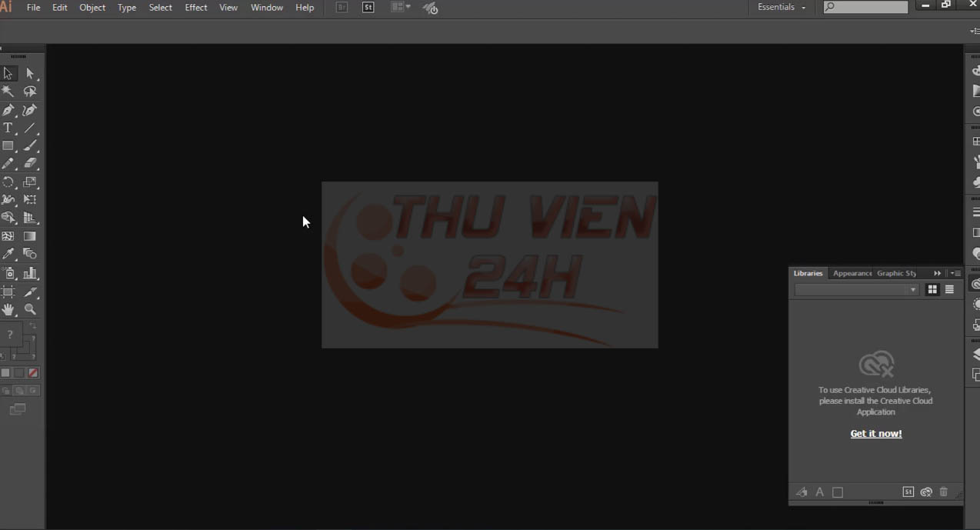The image size is (980, 530).
Task: Switch to the Libraries tab
Action: pyautogui.click(x=808, y=273)
